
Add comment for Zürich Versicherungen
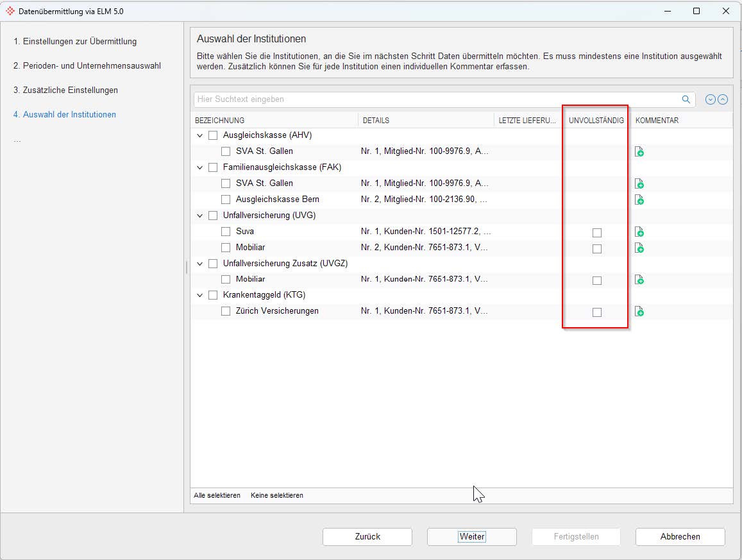(639, 311)
